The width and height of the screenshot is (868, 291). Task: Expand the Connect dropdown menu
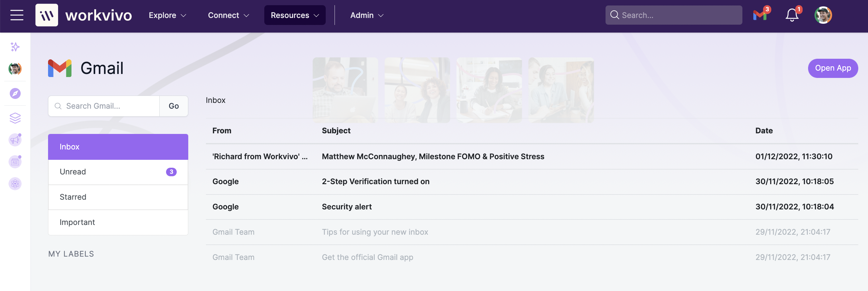228,15
